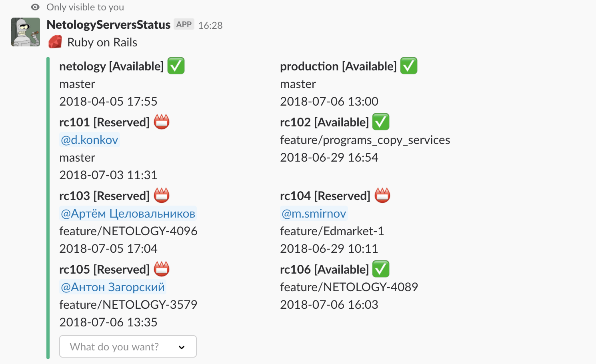Click the NetologyServersStatus sender name

coord(108,25)
